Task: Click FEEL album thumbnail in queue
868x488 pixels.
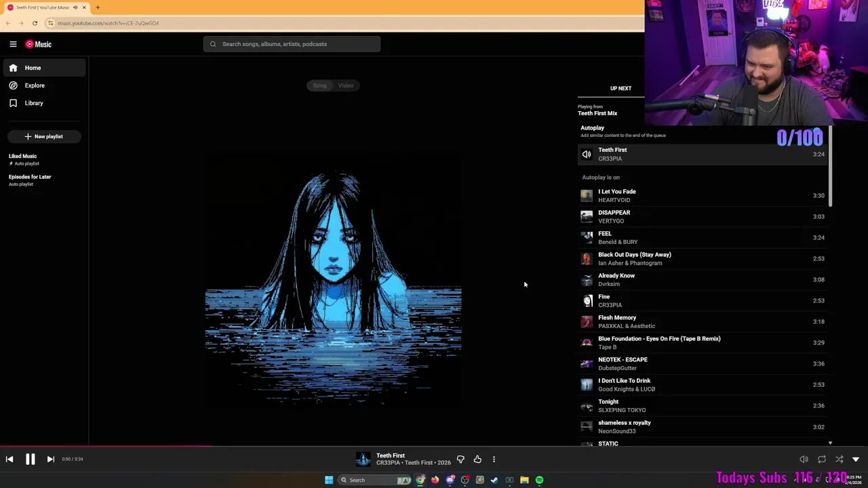Action: coord(587,237)
